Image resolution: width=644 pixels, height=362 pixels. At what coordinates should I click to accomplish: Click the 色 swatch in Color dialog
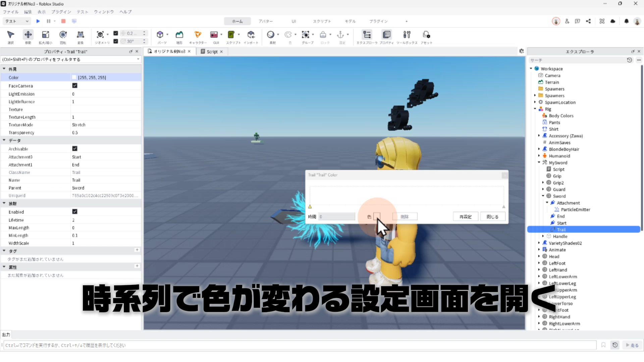click(x=377, y=216)
